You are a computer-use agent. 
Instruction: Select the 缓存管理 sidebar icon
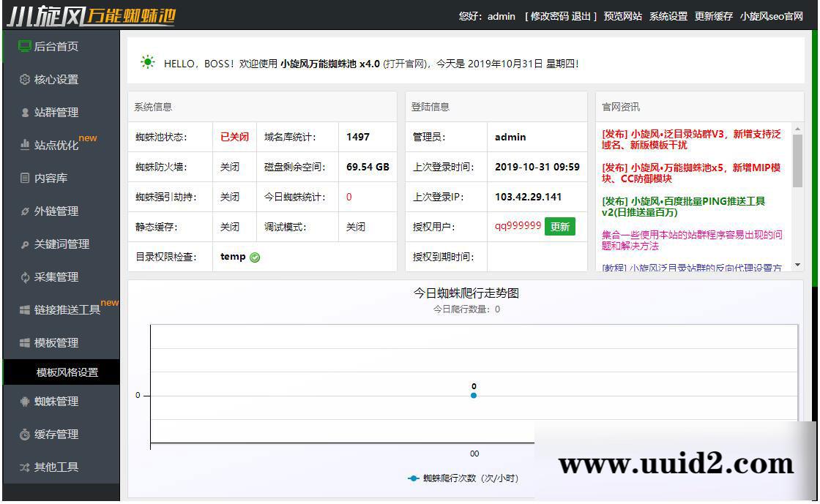tap(21, 434)
